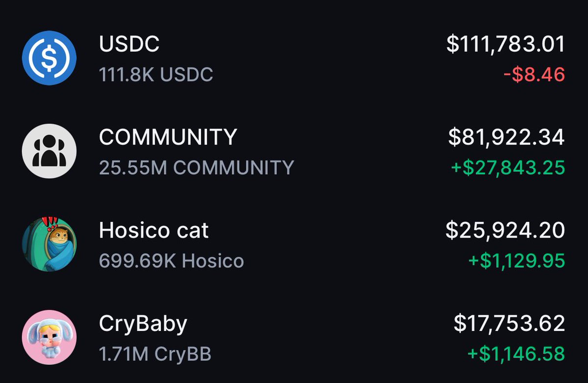
Task: Select the Hosico cat avatar image
Action: tap(49, 244)
